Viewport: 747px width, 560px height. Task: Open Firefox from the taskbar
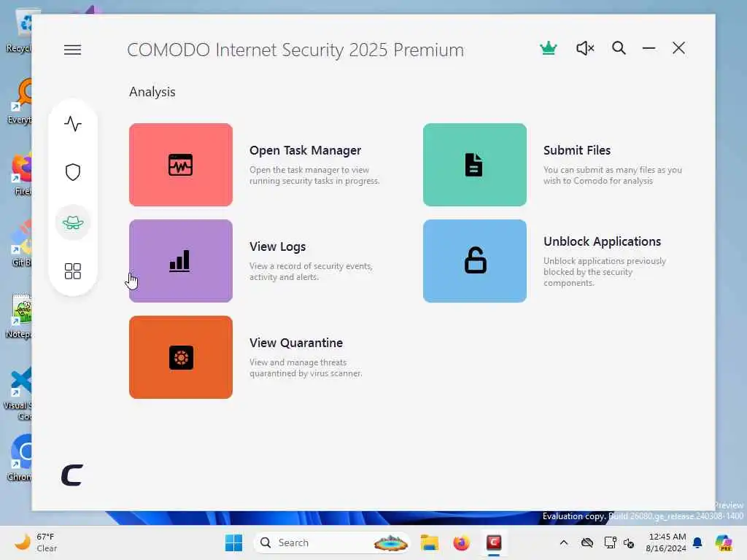461,542
